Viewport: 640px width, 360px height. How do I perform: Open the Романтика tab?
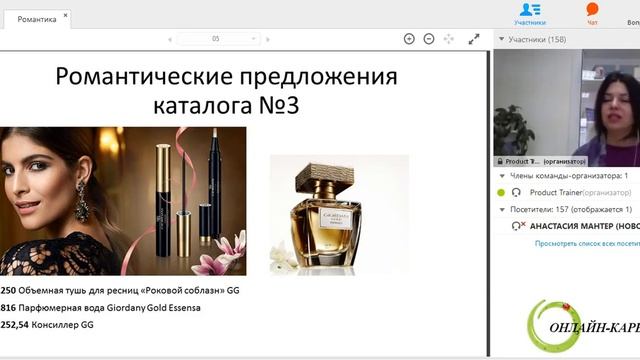point(37,19)
